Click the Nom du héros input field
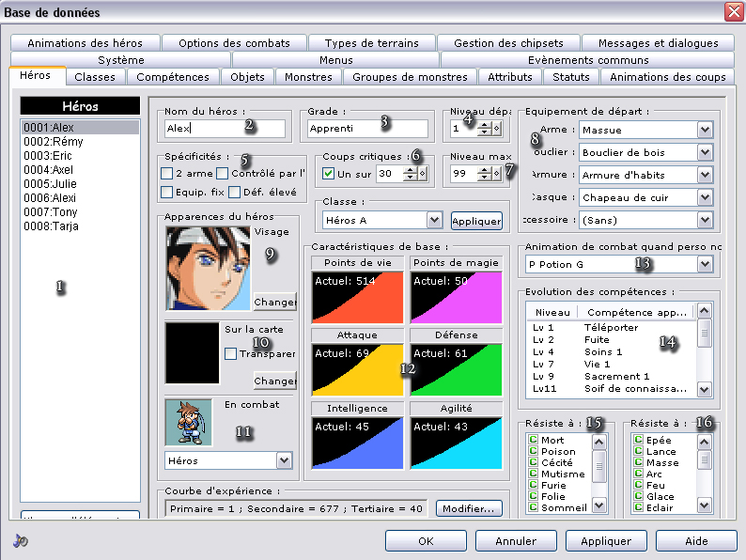746x560 pixels. point(225,128)
